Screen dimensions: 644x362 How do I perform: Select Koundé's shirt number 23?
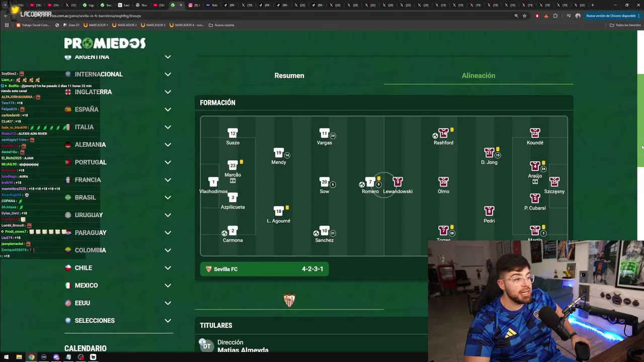(x=535, y=133)
